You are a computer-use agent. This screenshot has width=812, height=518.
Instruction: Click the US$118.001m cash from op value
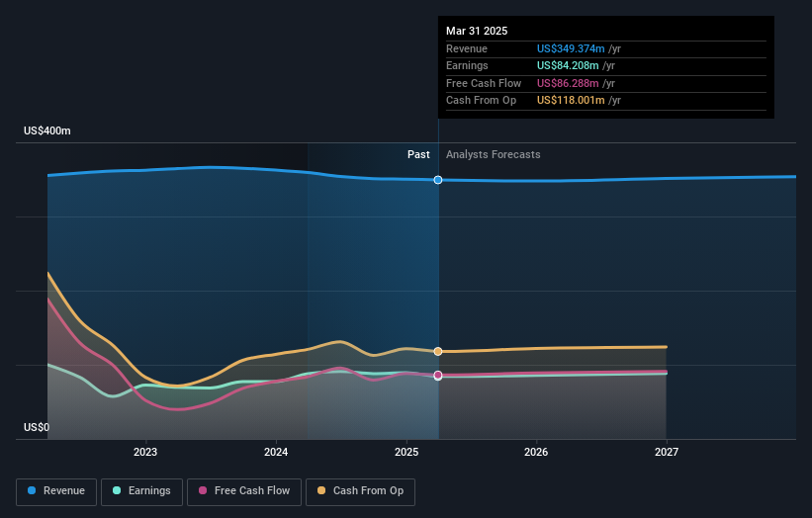click(571, 101)
